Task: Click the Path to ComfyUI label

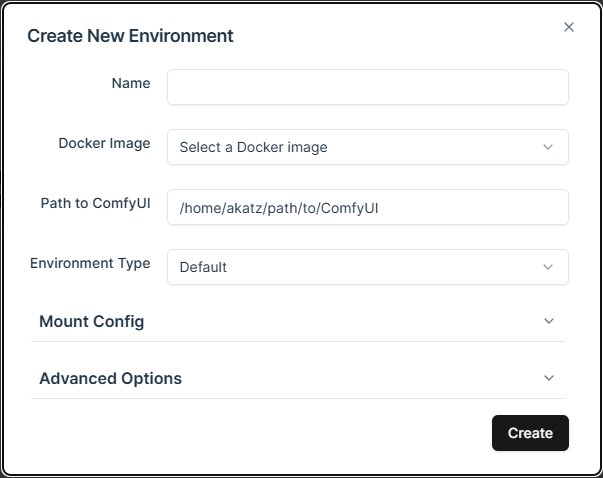Action: (x=96, y=203)
